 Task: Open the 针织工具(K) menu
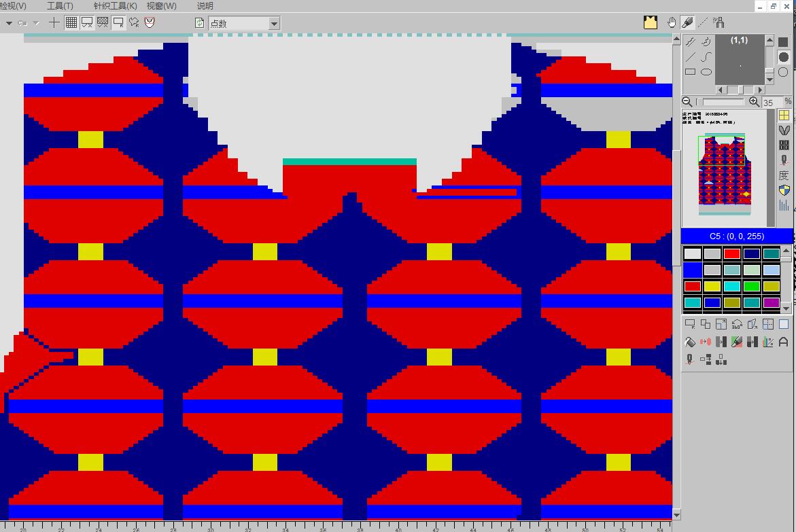pyautogui.click(x=116, y=5)
